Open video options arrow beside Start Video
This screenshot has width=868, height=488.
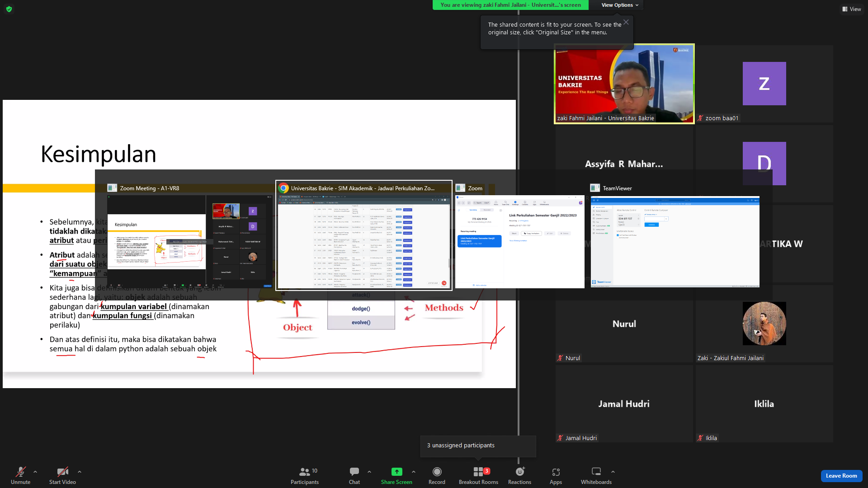[x=80, y=472]
